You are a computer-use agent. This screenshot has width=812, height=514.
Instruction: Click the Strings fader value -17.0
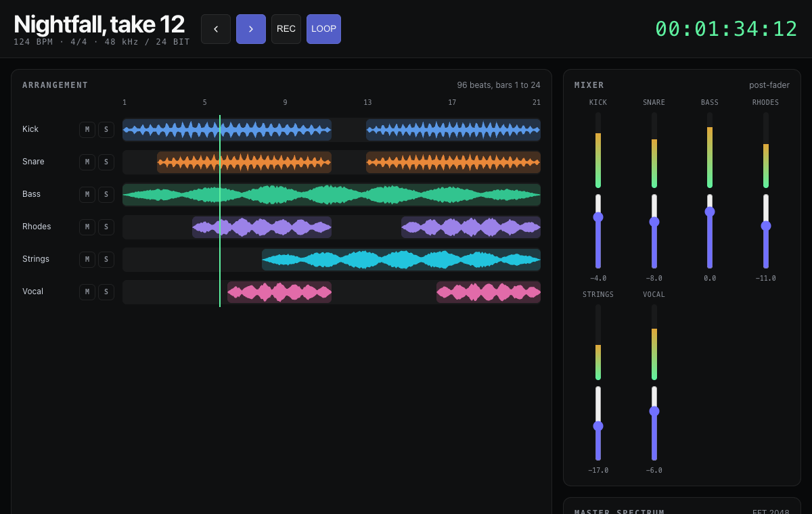(598, 471)
